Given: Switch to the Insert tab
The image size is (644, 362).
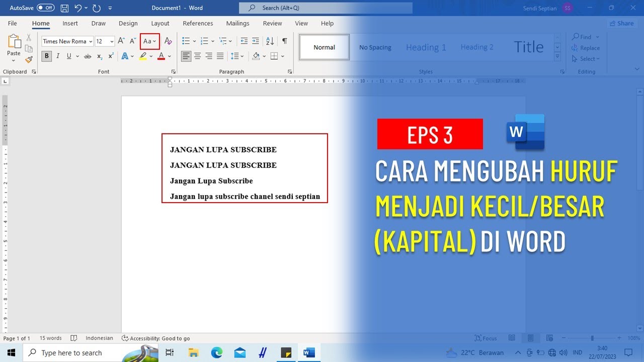Looking at the screenshot, I should [70, 23].
